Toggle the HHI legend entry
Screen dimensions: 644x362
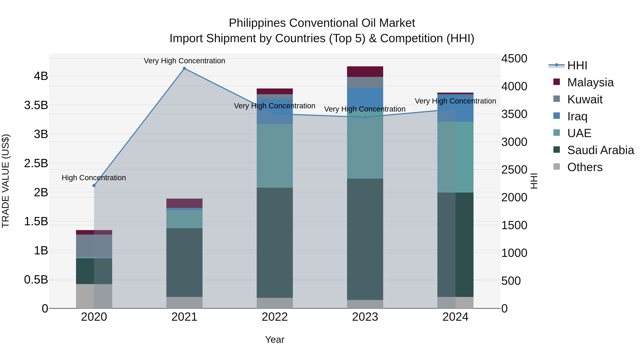point(568,65)
